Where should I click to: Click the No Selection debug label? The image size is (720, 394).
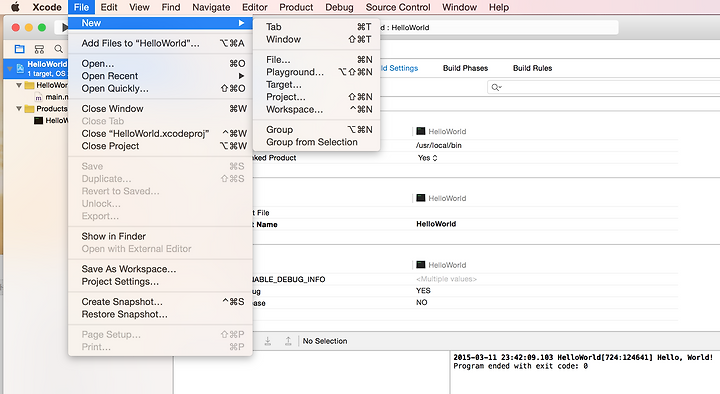[x=325, y=341]
